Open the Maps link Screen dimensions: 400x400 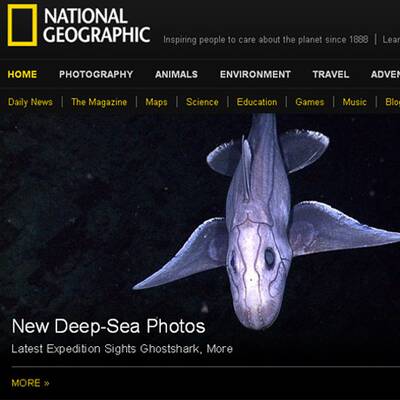coord(156,102)
